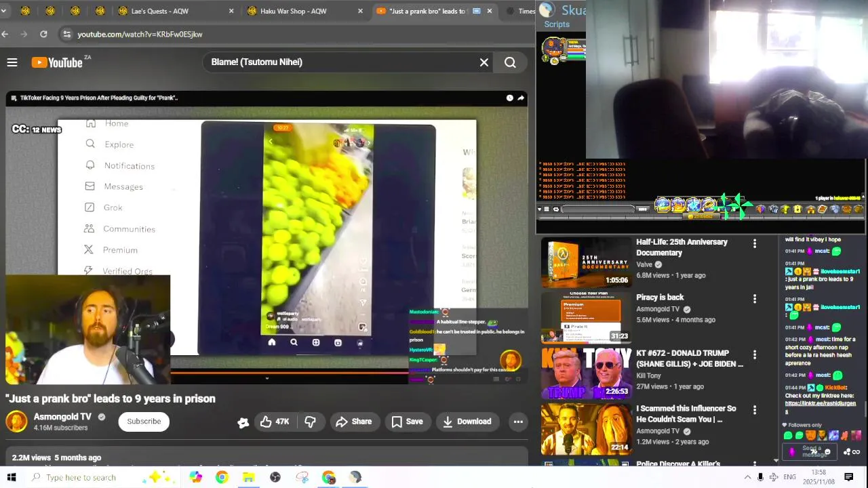Open options for I Scammed this Influencer video
This screenshot has width=868, height=488.
coord(755,410)
